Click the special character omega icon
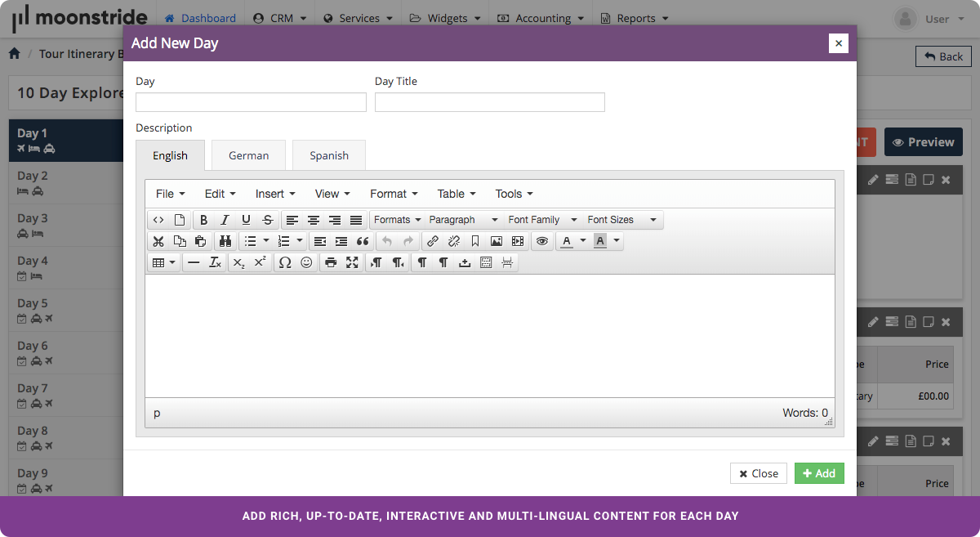Image resolution: width=980 pixels, height=537 pixels. point(285,262)
